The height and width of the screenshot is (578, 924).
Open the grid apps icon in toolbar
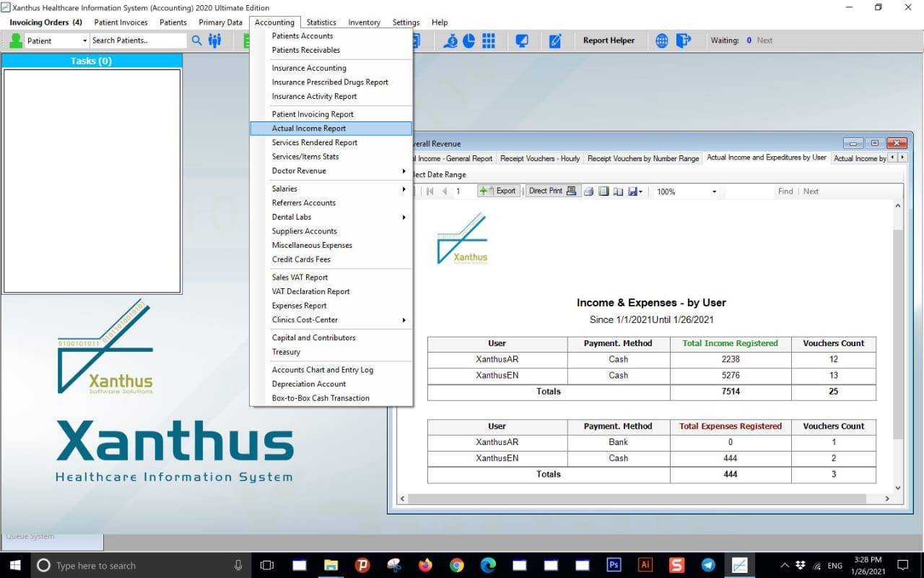coord(489,40)
